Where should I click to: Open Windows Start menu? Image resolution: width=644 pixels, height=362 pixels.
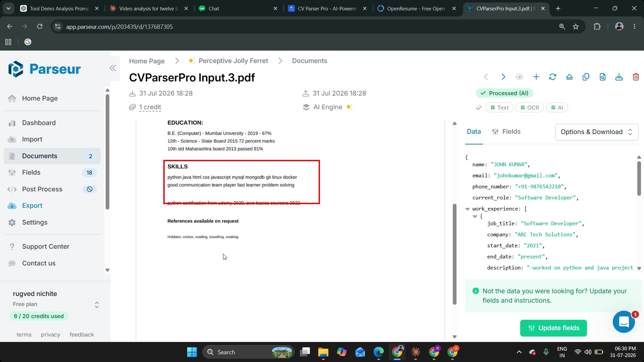[x=192, y=352]
